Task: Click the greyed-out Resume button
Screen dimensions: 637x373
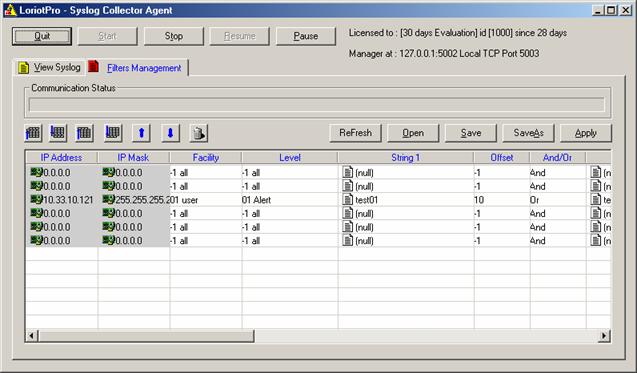Action: (x=240, y=36)
